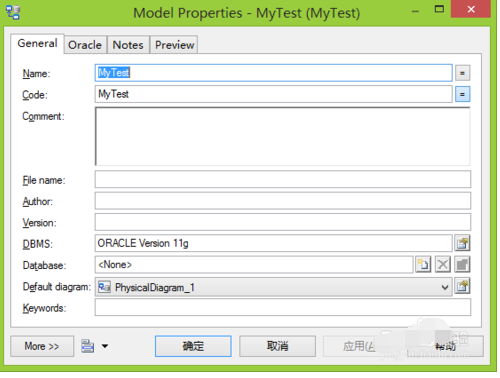Click the Database field showing <None>
500x378 pixels.
tap(254, 265)
